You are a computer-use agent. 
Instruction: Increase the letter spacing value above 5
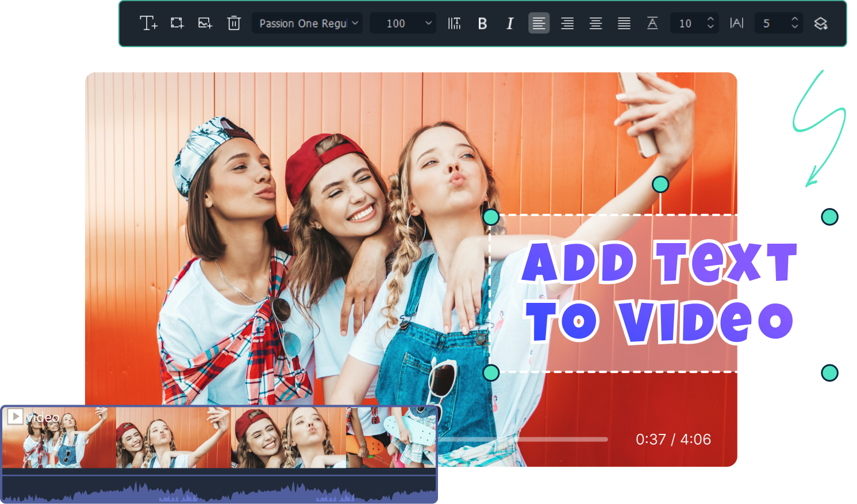[794, 19]
